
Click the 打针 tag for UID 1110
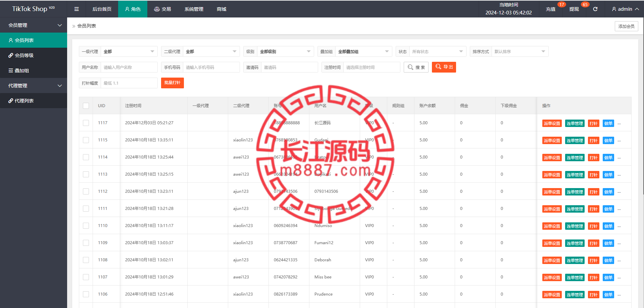(594, 226)
